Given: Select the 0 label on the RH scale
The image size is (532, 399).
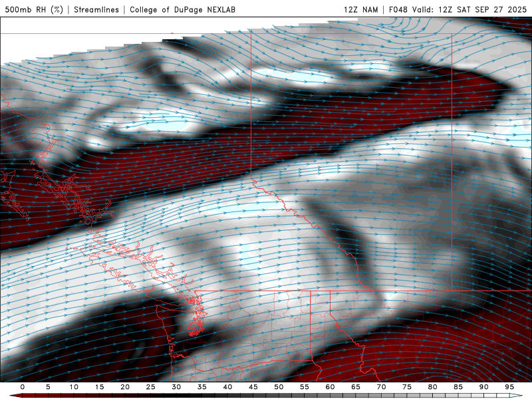Looking at the screenshot, I should pos(23,387).
